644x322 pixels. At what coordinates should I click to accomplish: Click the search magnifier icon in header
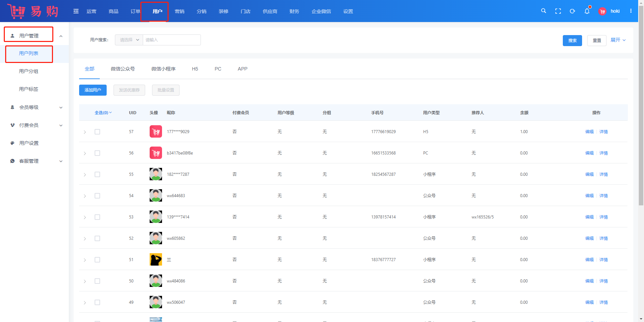click(544, 11)
